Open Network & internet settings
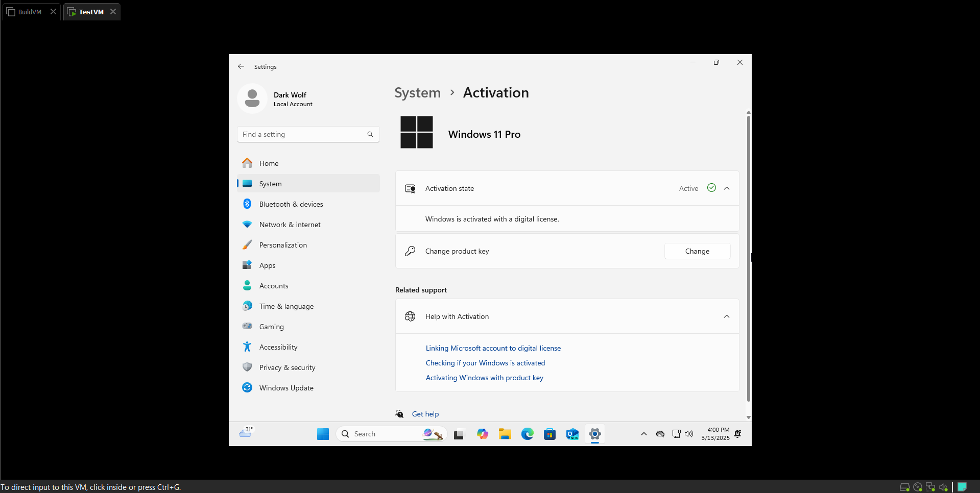 [308, 225]
